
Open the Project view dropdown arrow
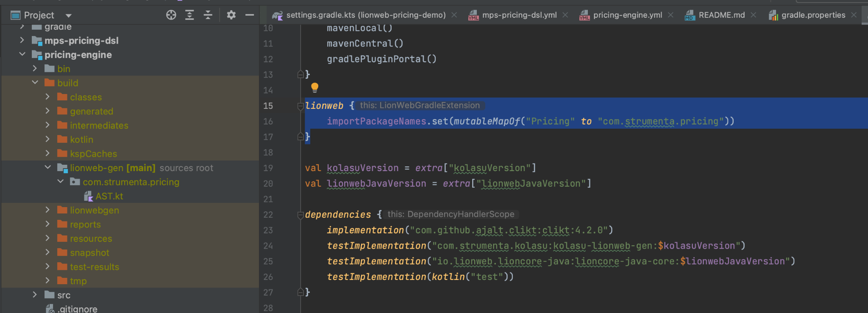click(68, 16)
